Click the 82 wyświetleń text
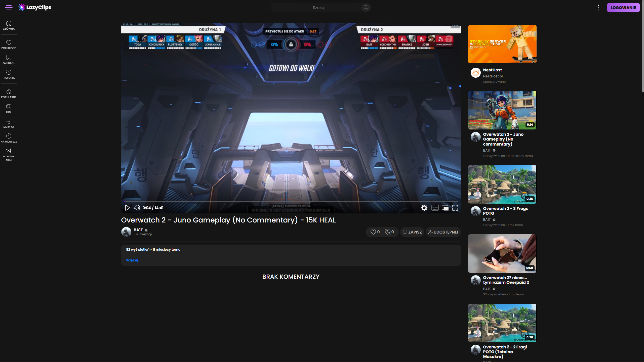The width and height of the screenshot is (644, 362). [x=138, y=249]
